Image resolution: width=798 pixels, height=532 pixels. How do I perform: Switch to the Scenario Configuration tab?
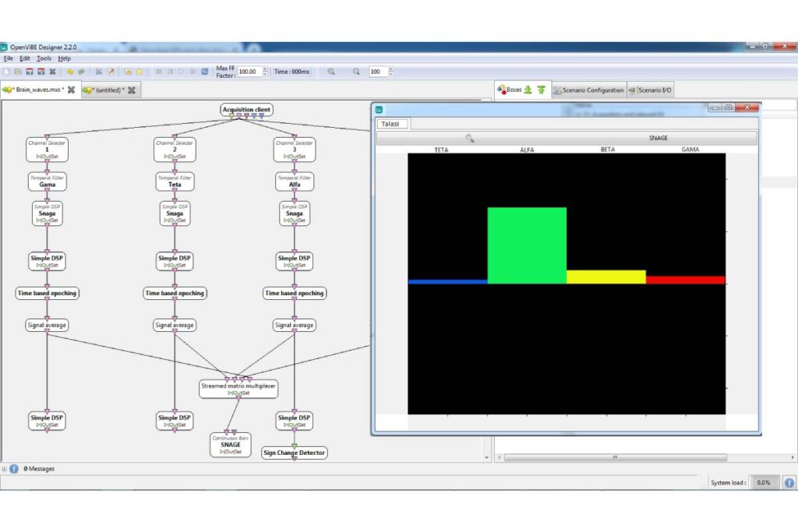[588, 90]
